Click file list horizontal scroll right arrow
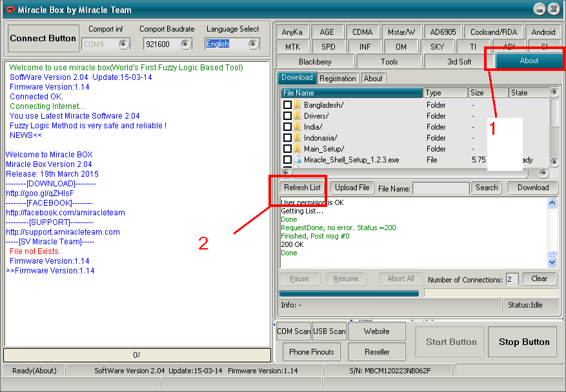The height and width of the screenshot is (392, 566). (543, 173)
